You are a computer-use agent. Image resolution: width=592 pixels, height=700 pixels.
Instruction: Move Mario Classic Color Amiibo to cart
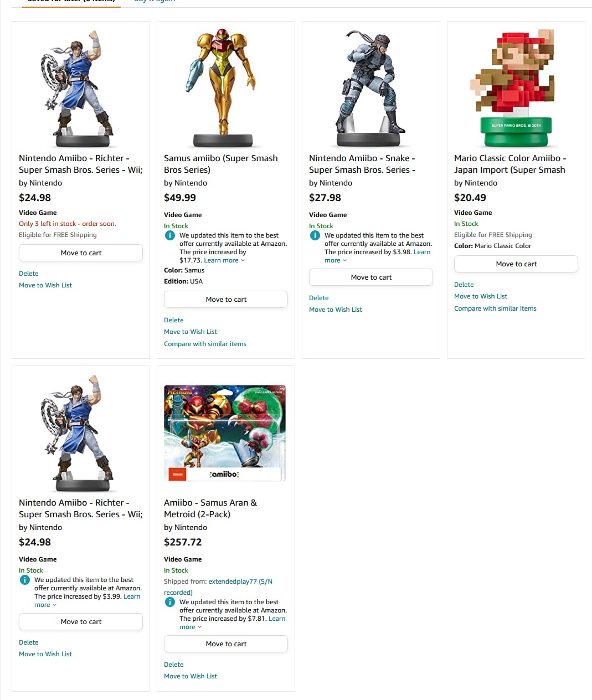click(x=516, y=264)
